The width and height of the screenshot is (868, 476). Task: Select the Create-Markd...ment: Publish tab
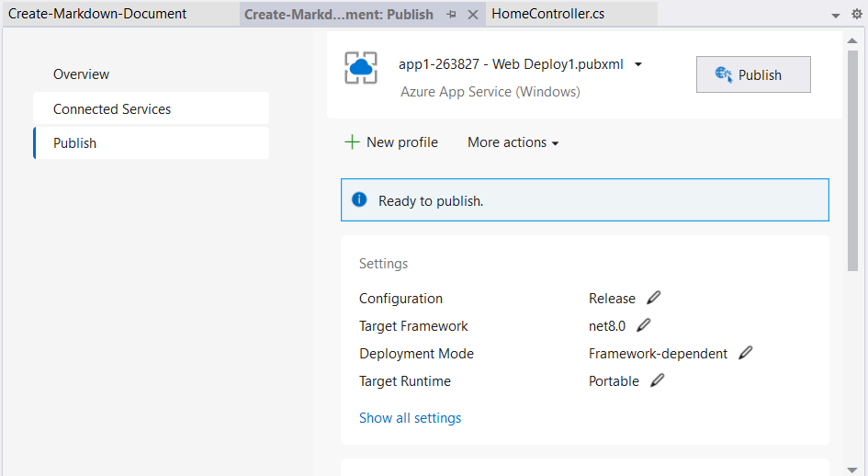[x=339, y=15]
